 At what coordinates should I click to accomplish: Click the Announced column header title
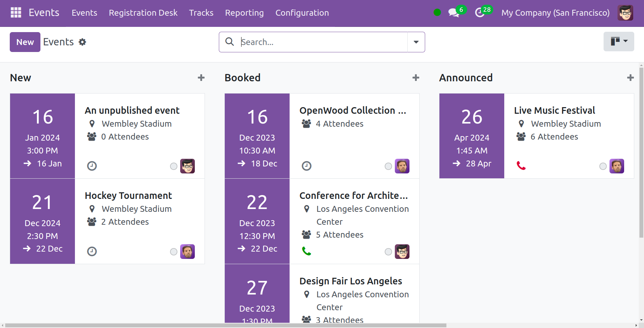pos(466,77)
